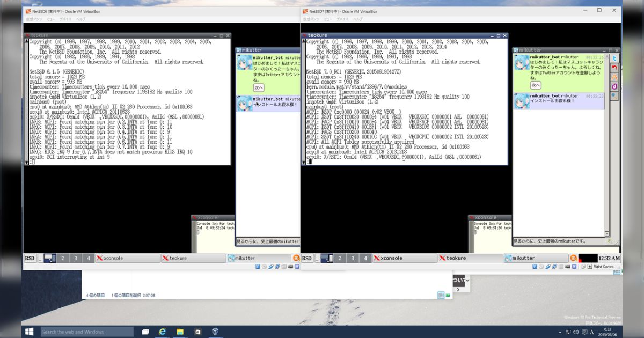
Task: Click BSD start button in NetBSD6 panel
Action: (31, 258)
